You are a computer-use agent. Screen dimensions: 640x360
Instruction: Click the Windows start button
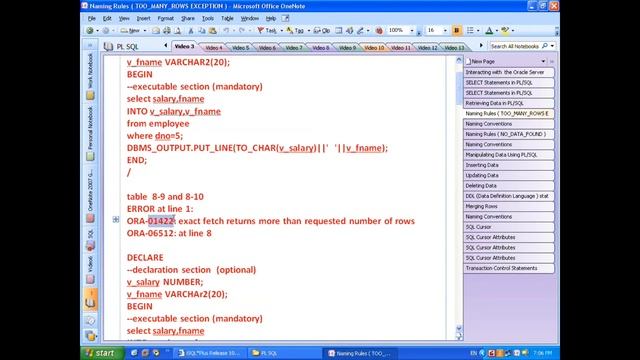[x=102, y=353]
